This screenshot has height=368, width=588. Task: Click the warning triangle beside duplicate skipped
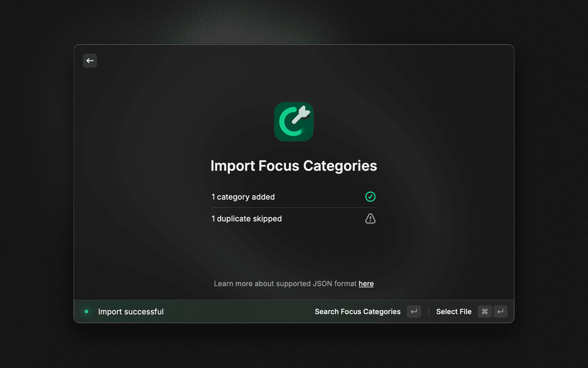370,218
